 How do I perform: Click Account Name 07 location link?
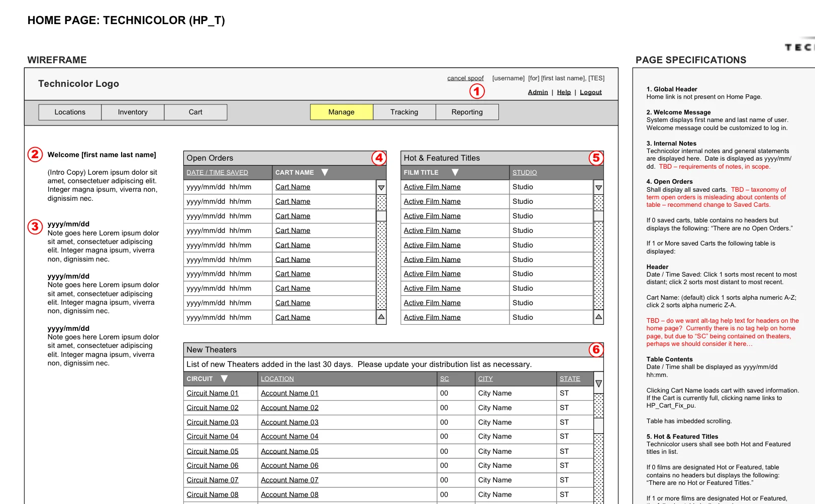click(289, 480)
